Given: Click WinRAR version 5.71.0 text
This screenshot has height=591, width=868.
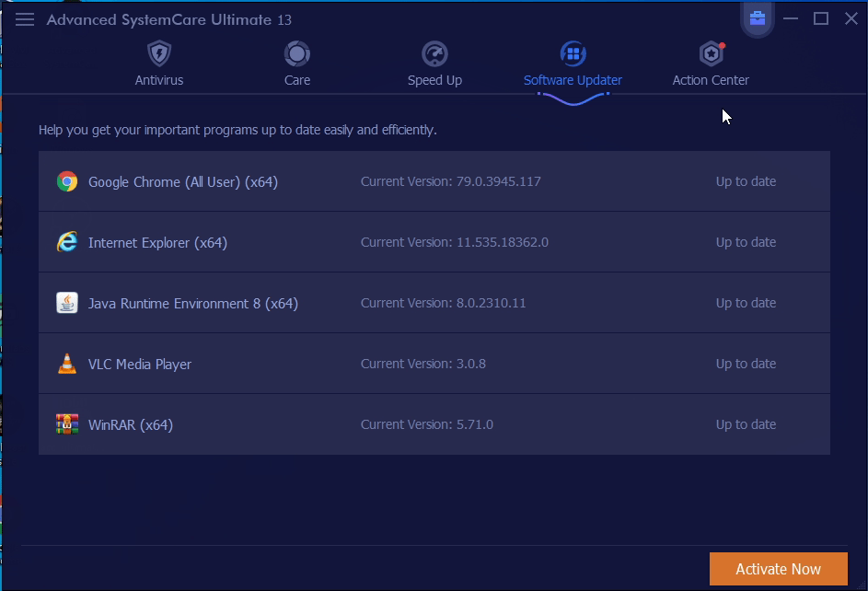Looking at the screenshot, I should (x=474, y=424).
